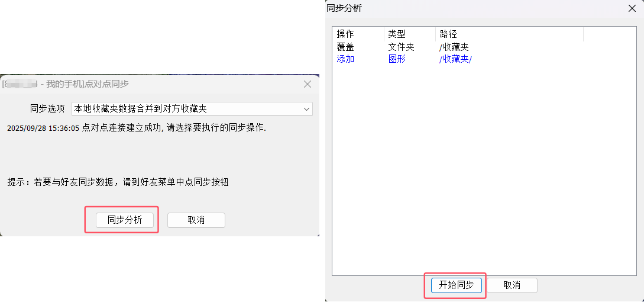Viewport: 644px width, 302px height.
Task: Open the 同步选项 combo box
Action: click(191, 109)
